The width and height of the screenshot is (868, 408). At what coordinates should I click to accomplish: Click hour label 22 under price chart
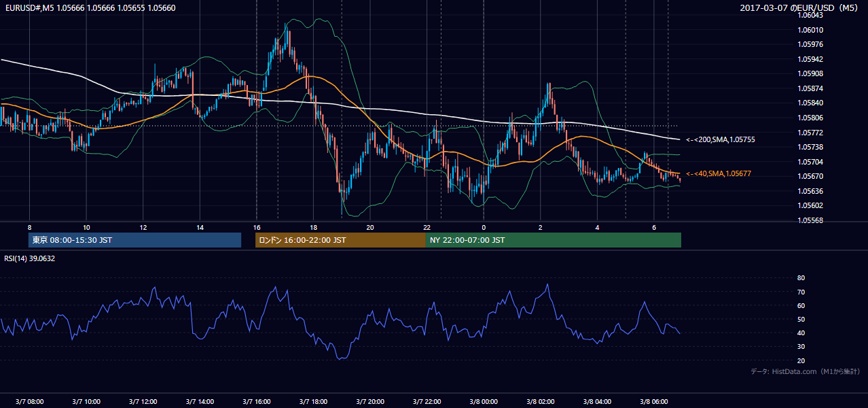(x=427, y=227)
